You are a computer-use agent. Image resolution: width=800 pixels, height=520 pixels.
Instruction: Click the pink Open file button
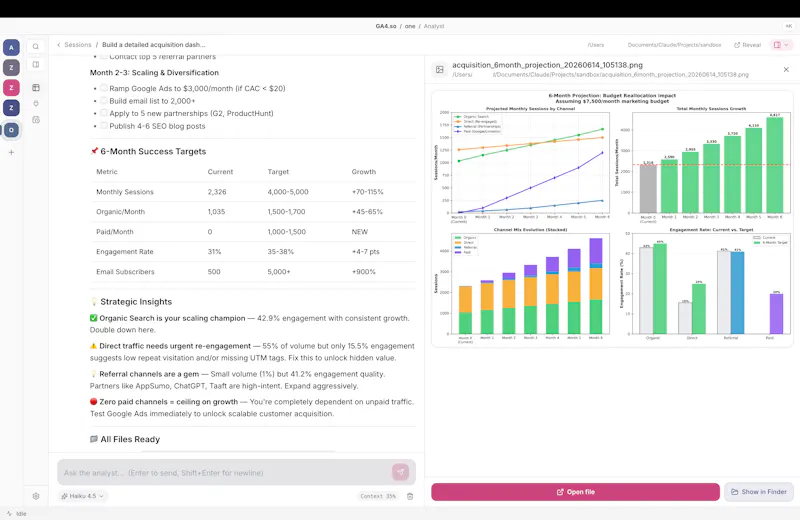point(575,492)
